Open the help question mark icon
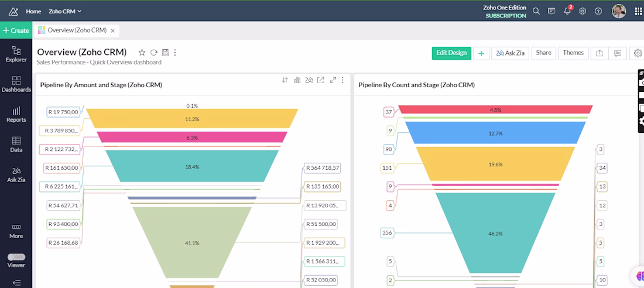This screenshot has width=644, height=288. click(598, 11)
